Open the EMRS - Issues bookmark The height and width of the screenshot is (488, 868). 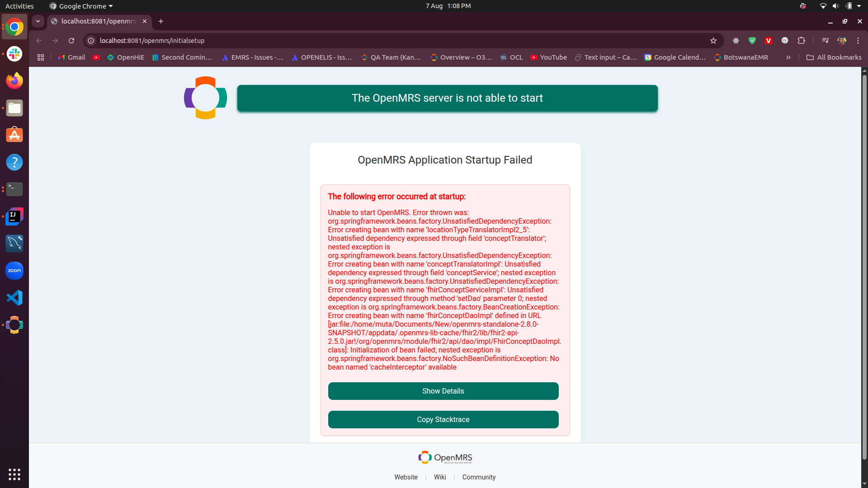tap(252, 57)
